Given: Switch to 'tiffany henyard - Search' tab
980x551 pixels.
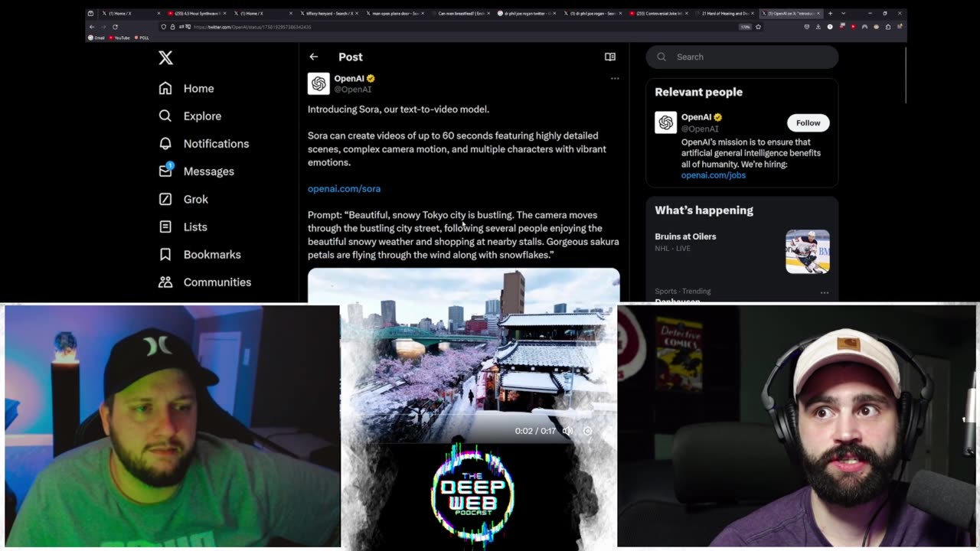Looking at the screenshot, I should pos(328,13).
